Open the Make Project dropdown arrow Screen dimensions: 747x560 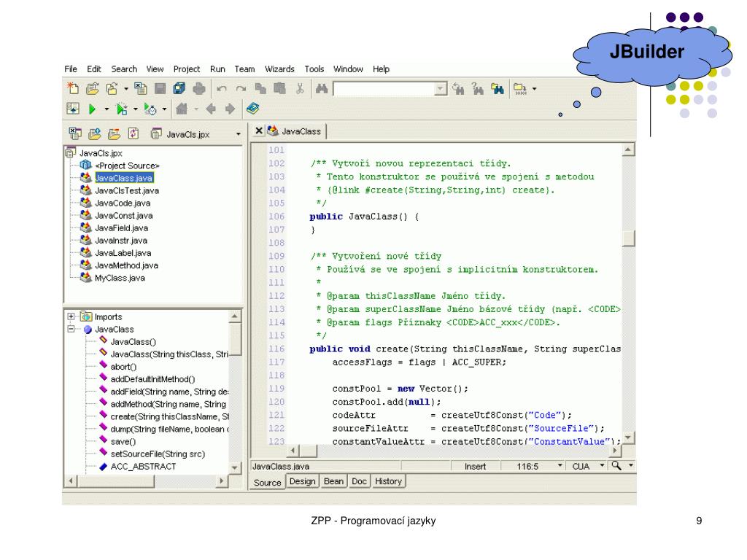point(535,88)
